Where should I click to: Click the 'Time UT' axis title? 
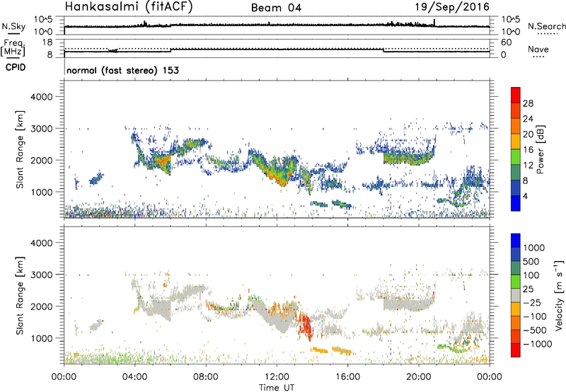(277, 388)
